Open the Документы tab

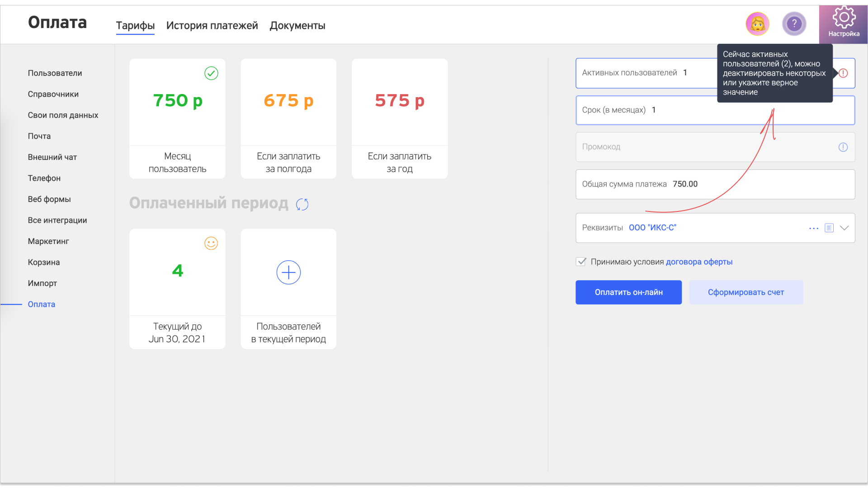click(x=297, y=26)
